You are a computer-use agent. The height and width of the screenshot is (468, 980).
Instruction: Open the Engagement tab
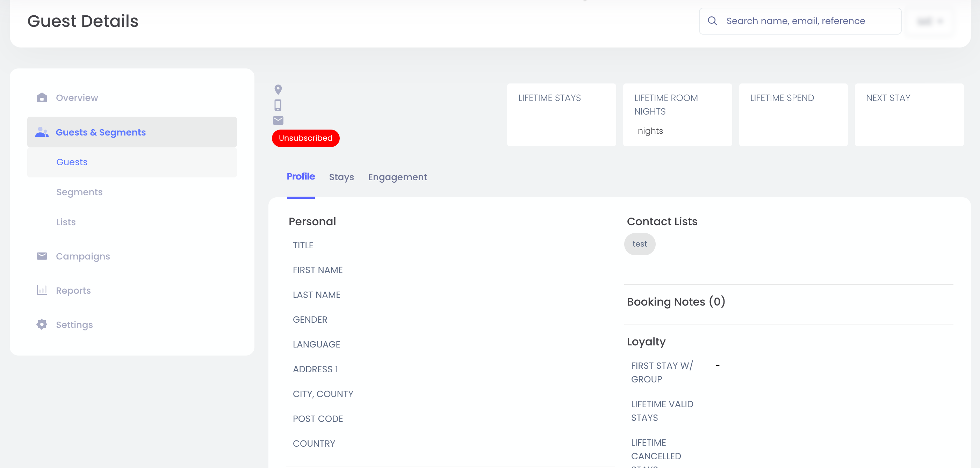[397, 177]
